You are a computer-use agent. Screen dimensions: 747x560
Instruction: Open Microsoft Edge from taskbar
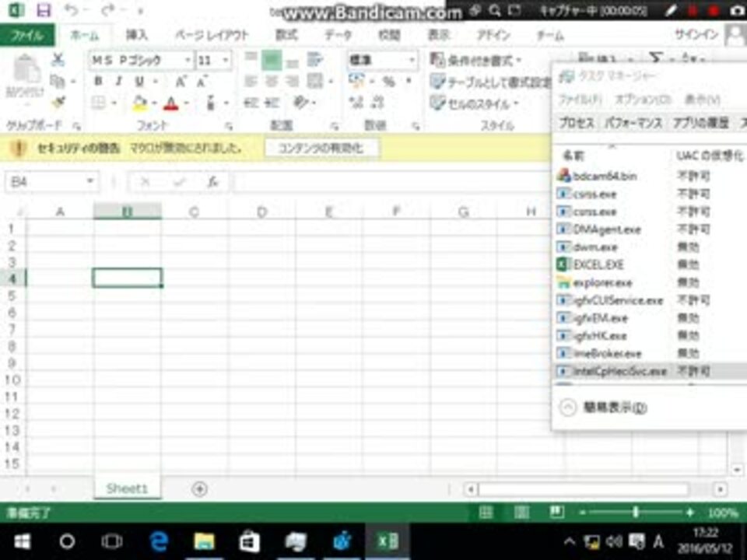[x=158, y=541]
